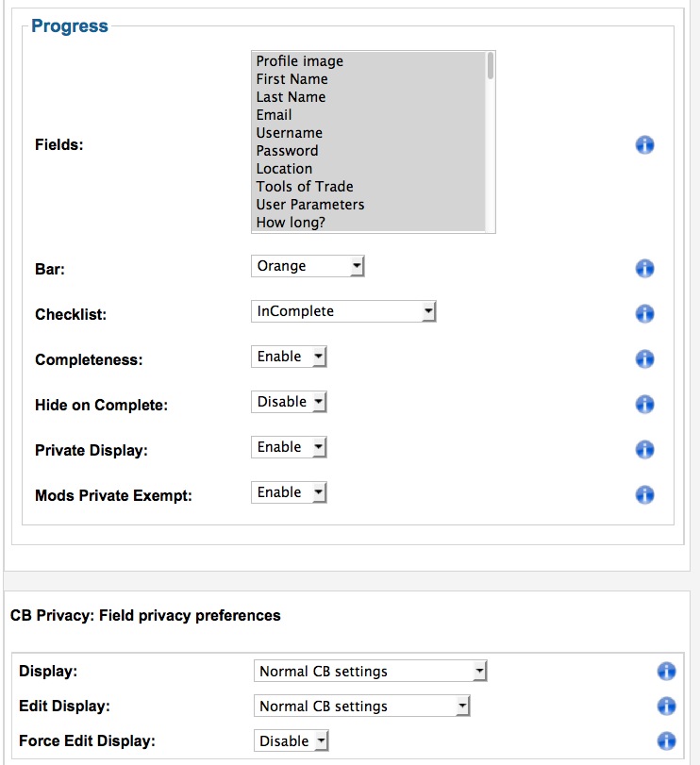Expand the Checklist InComplete dropdown

coord(343,311)
